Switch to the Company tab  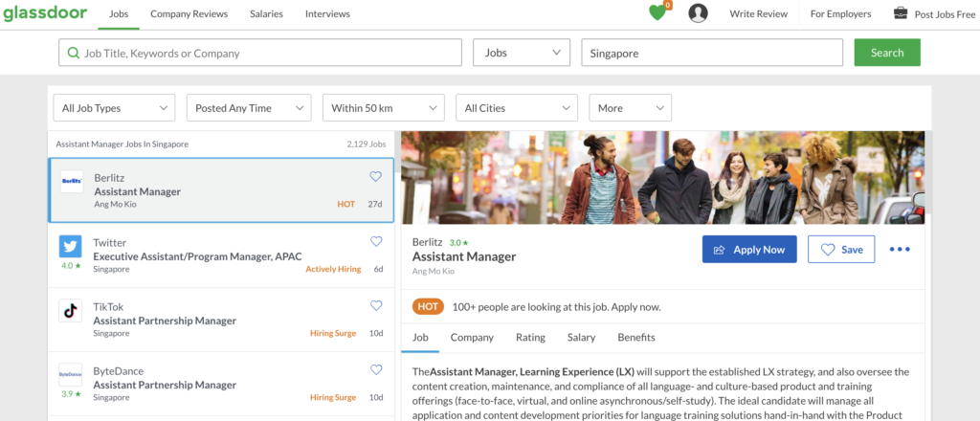tap(472, 338)
